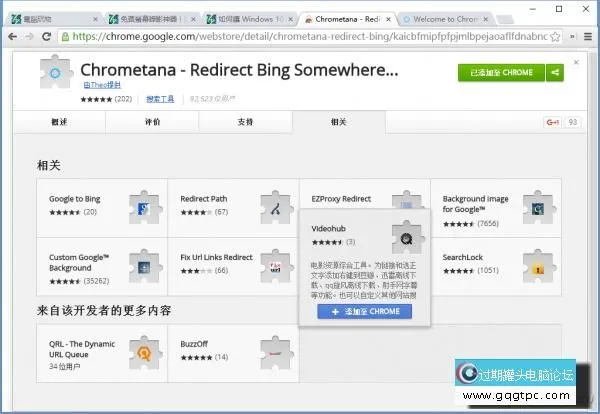Open Background Image for Google icon
This screenshot has height=414, width=600.
(540, 207)
